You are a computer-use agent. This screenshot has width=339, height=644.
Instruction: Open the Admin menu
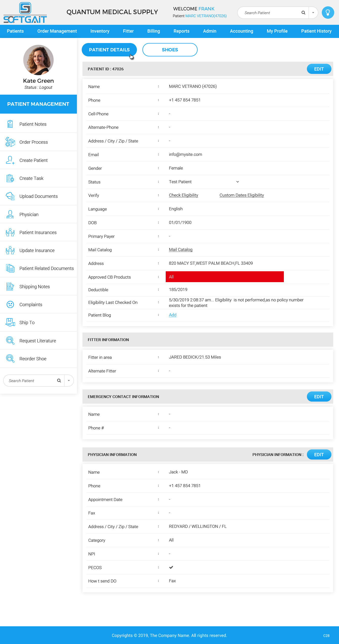[210, 31]
